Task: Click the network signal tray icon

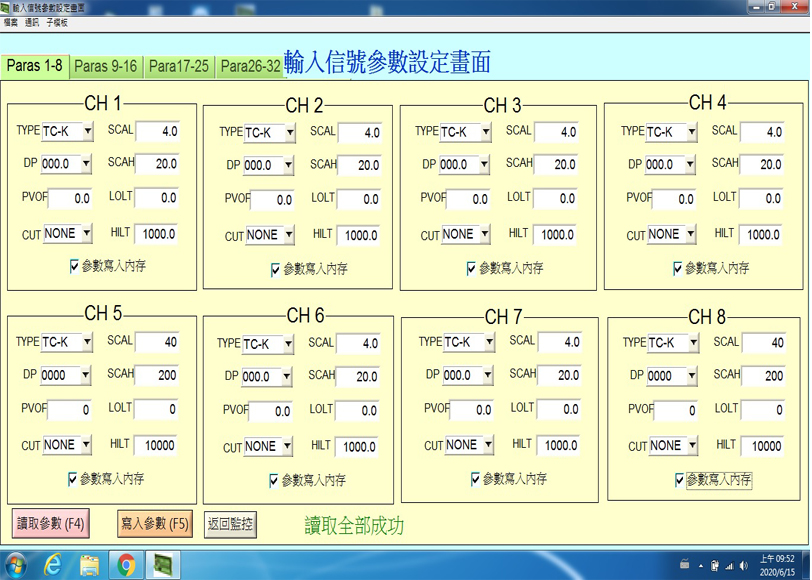Action: point(730,566)
